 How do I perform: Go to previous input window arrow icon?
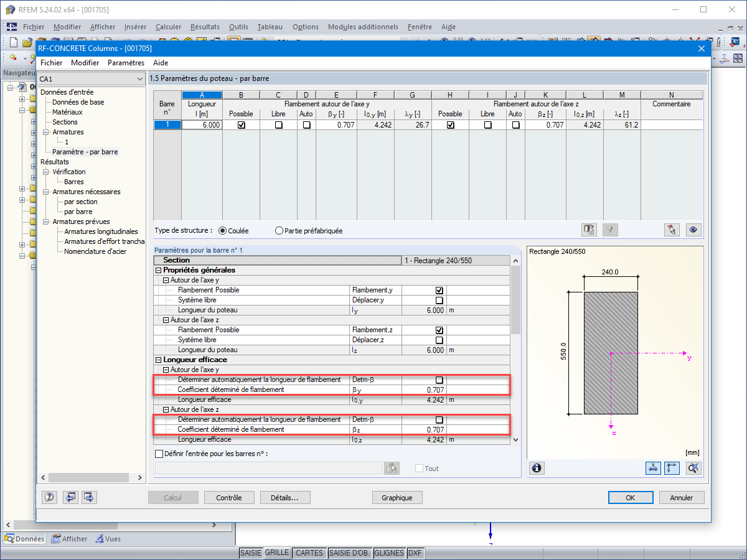coord(70,497)
